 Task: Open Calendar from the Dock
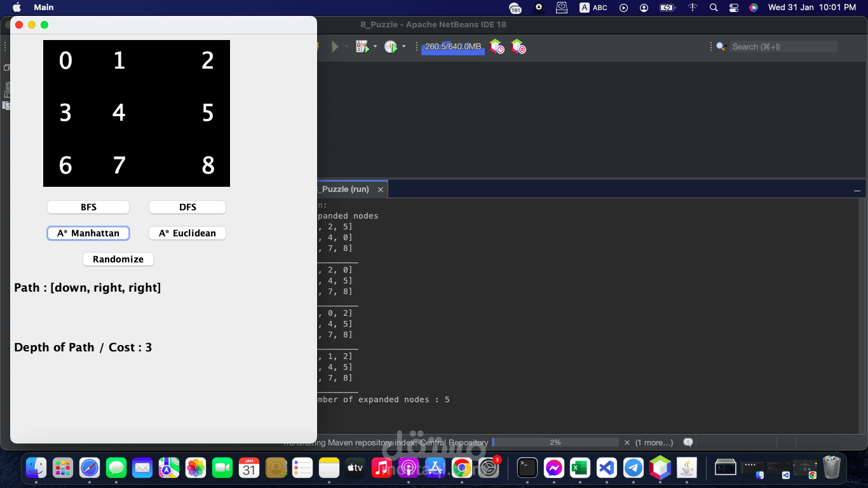(x=249, y=468)
